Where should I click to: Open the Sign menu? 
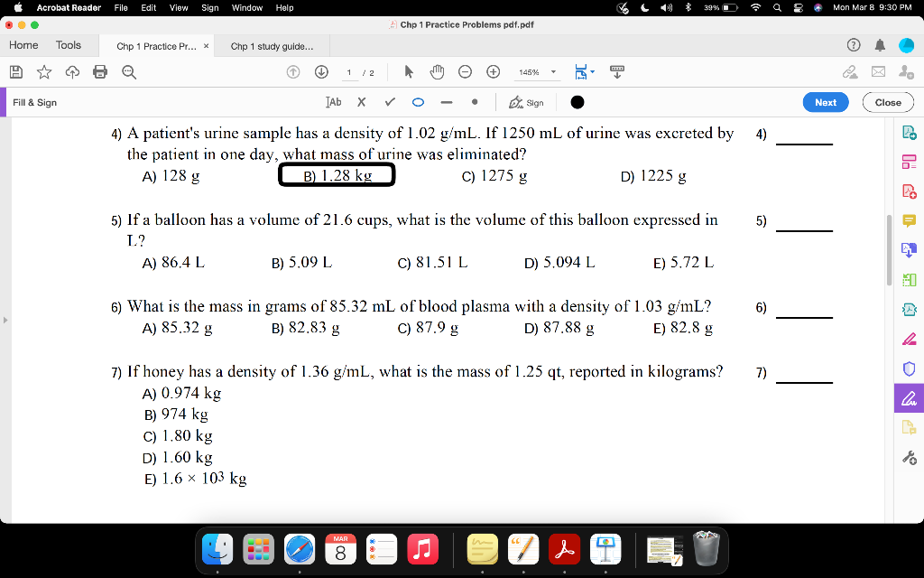[x=209, y=7]
